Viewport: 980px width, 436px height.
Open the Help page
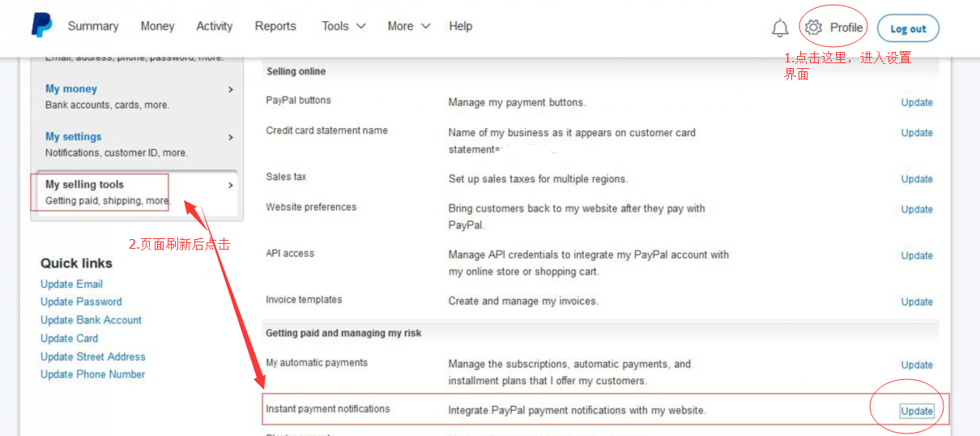point(461,26)
